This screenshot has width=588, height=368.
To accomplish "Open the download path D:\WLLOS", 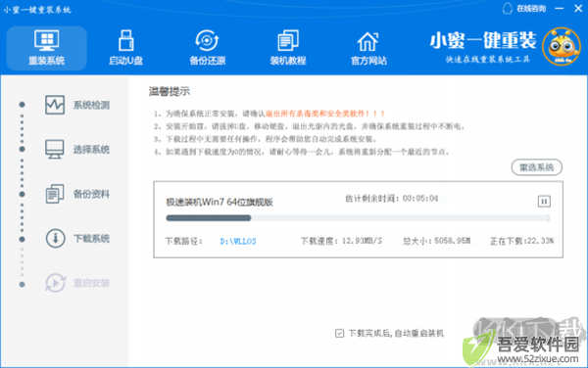I will click(238, 241).
